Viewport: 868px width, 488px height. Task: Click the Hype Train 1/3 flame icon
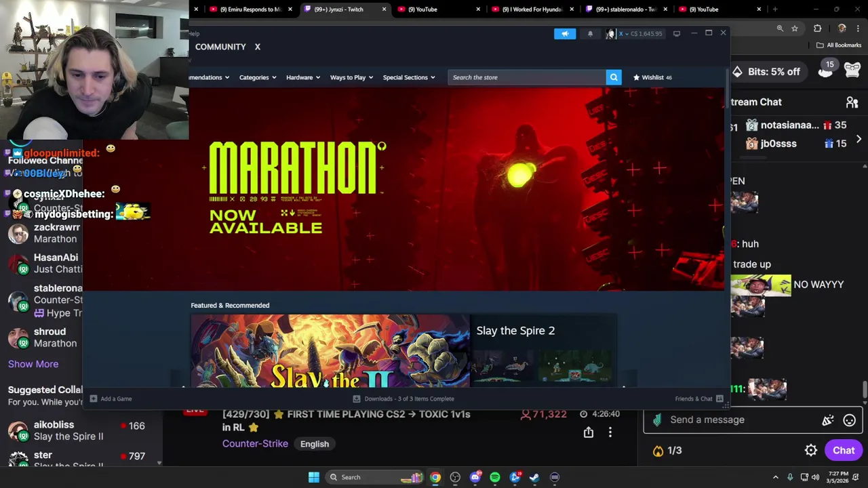[658, 451]
